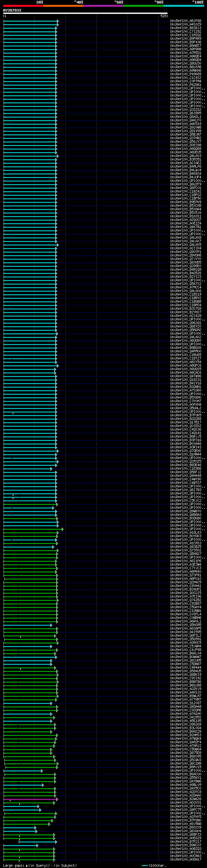207x868 pixels.
Task: Click hit label UniRef100_Q12087
Action: click(x=186, y=703)
